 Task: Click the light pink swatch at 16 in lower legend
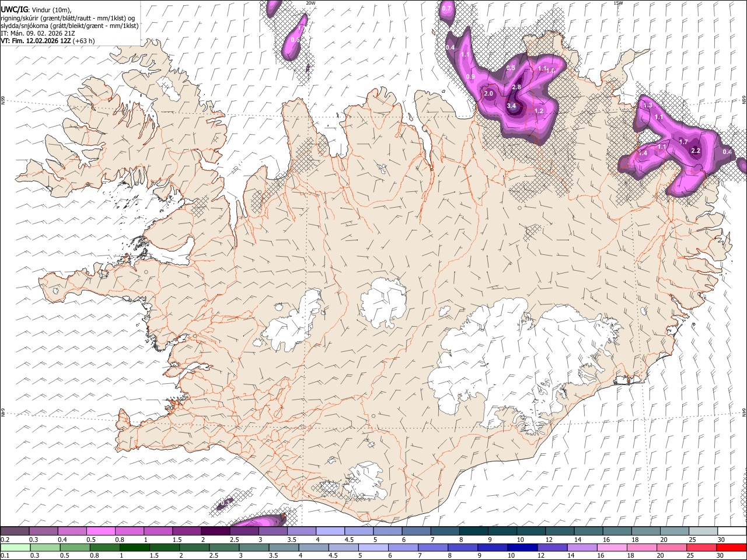pyautogui.click(x=612, y=547)
